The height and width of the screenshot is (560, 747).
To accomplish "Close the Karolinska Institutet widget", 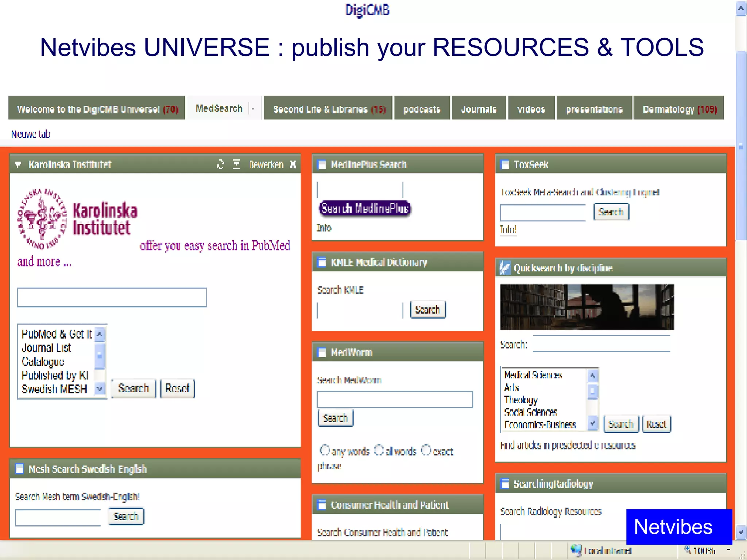I will 293,164.
